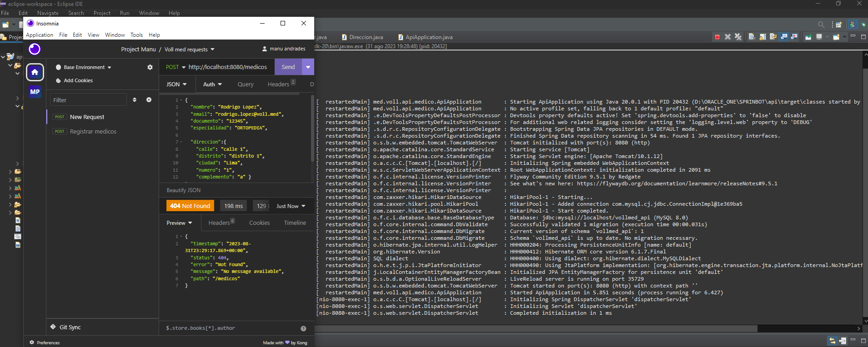Open the ApiApplication.java editor tab
Image resolution: width=868 pixels, height=347 pixels.
point(425,37)
